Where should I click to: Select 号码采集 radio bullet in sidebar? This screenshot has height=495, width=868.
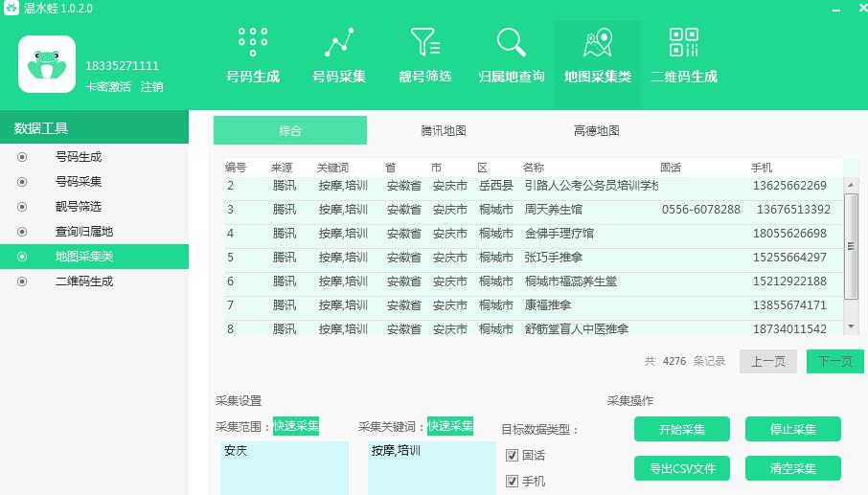tap(22, 182)
